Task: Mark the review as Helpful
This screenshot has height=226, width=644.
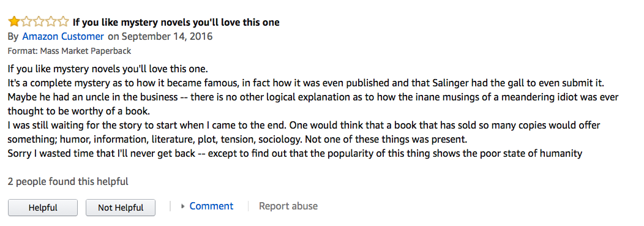Action: (x=43, y=208)
